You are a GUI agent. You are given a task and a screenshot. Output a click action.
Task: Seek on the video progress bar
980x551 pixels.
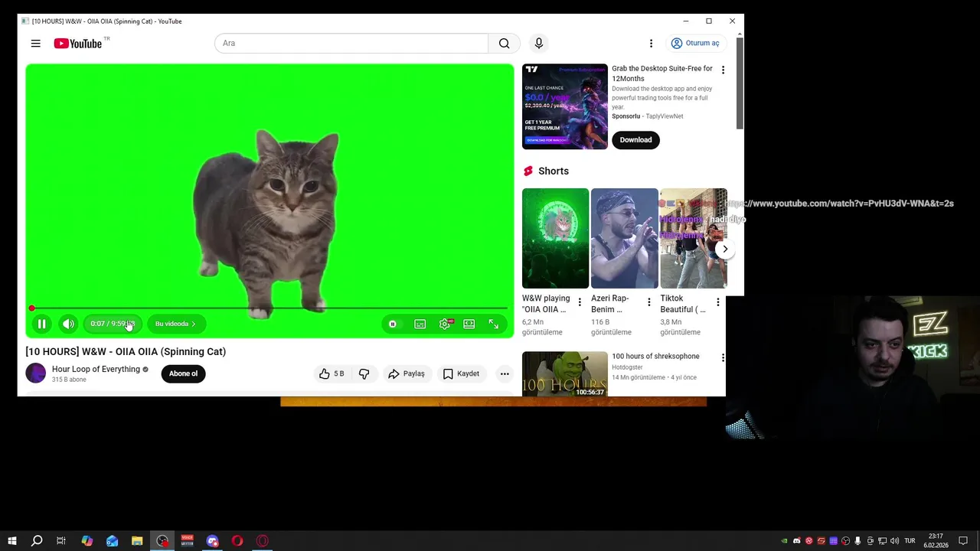click(x=269, y=308)
